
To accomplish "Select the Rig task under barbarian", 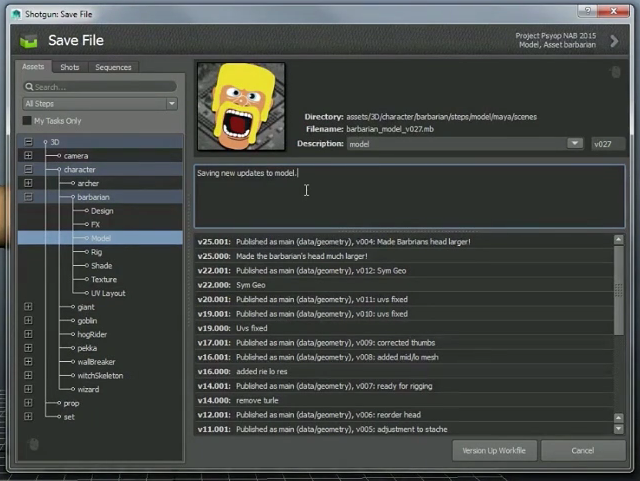I will [96, 252].
